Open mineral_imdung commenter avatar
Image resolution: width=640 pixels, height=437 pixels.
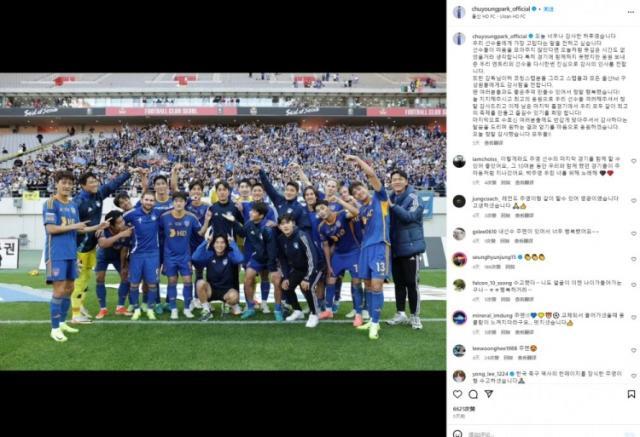tap(459, 317)
